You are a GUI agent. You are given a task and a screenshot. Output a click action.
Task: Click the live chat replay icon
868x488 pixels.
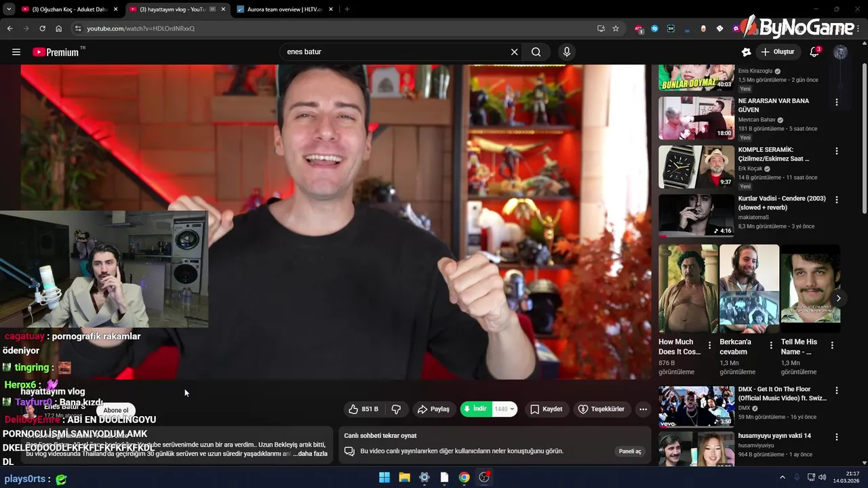(349, 451)
